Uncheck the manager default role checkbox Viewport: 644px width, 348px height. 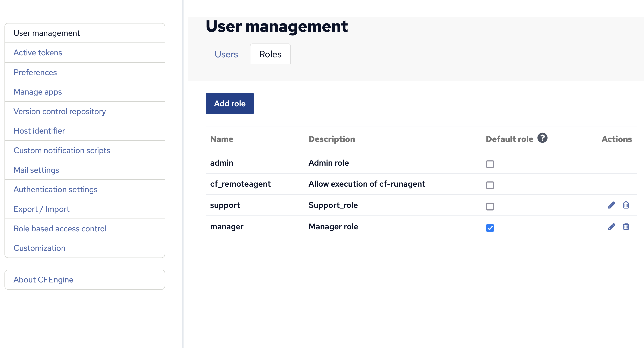(x=490, y=228)
